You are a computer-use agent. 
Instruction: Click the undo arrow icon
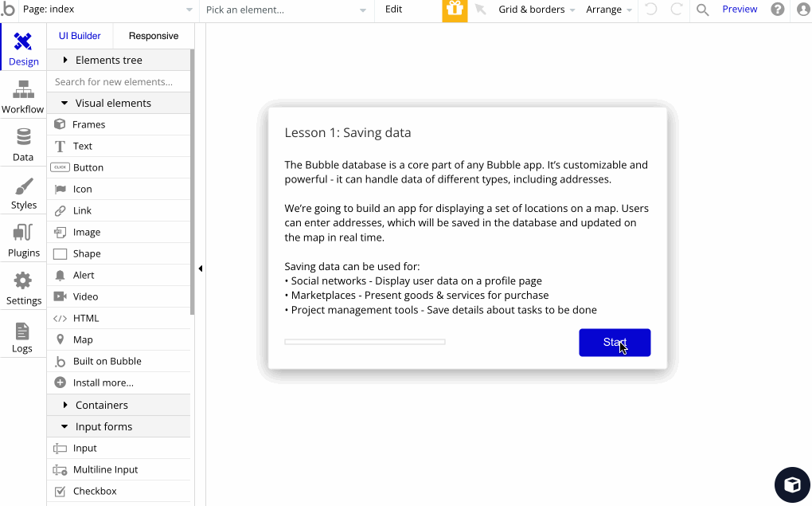coord(651,10)
